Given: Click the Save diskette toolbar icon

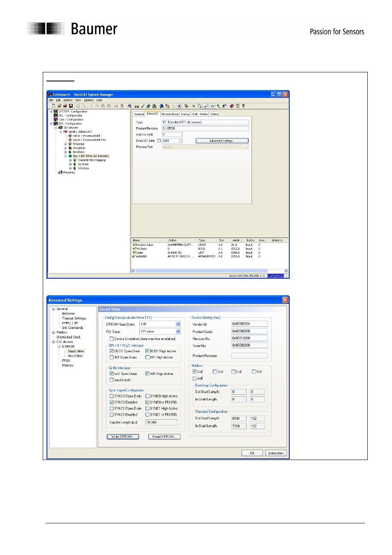Looking at the screenshot, I should (71, 106).
